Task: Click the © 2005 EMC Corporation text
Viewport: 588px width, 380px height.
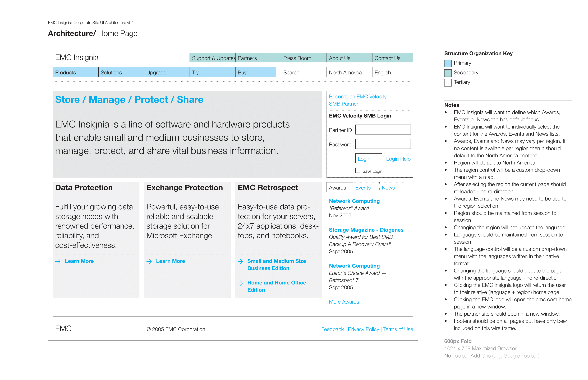Action: coord(176,329)
